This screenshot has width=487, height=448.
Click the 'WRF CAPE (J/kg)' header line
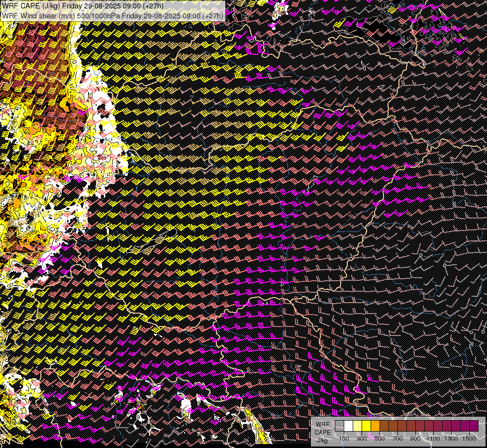tap(83, 6)
